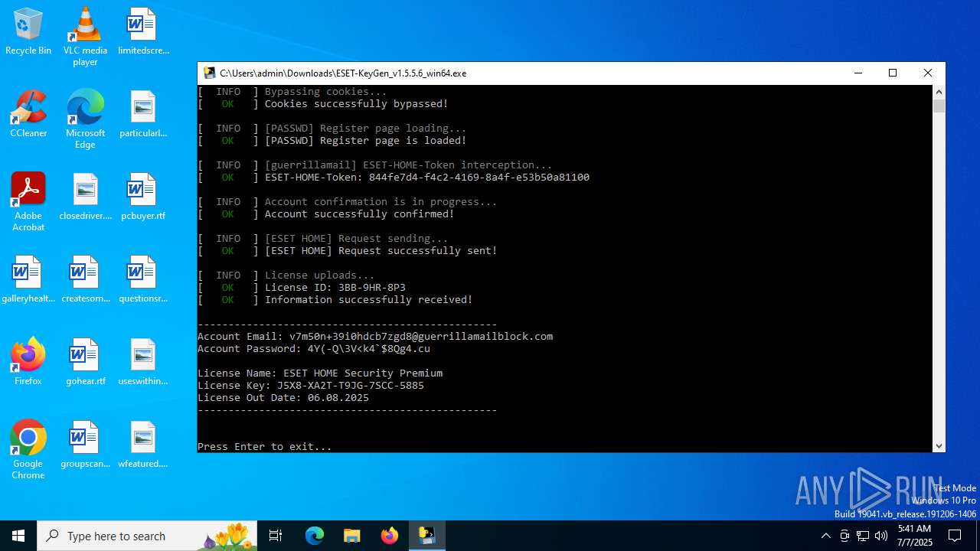Image resolution: width=980 pixels, height=551 pixels.
Task: Open the network status tray icon
Action: tap(863, 536)
